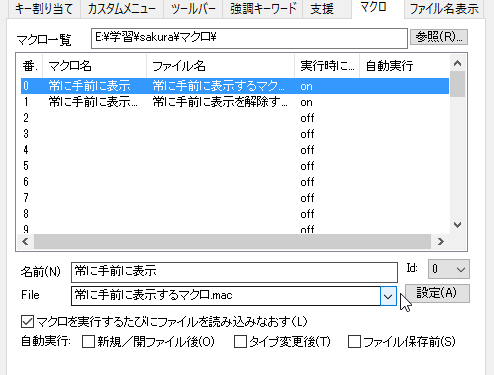Select macro row number 4
494x375 pixels.
pos(235,150)
